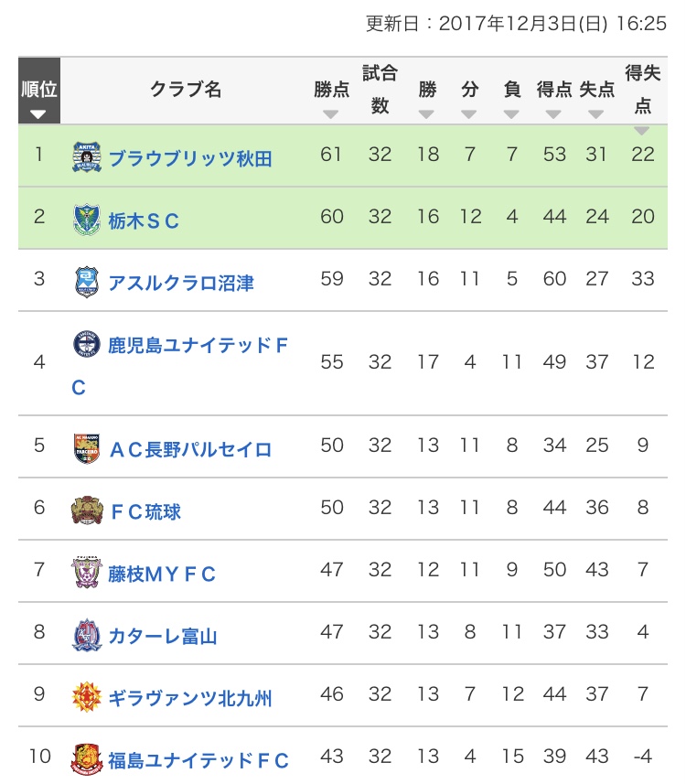
Task: Sort table by 順位 column arrow
Action: pyautogui.click(x=38, y=114)
